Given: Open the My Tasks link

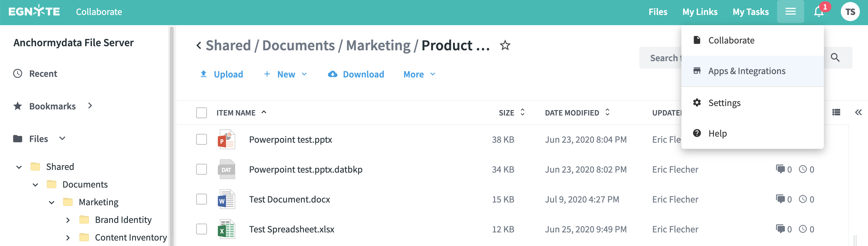Looking at the screenshot, I should tap(751, 12).
